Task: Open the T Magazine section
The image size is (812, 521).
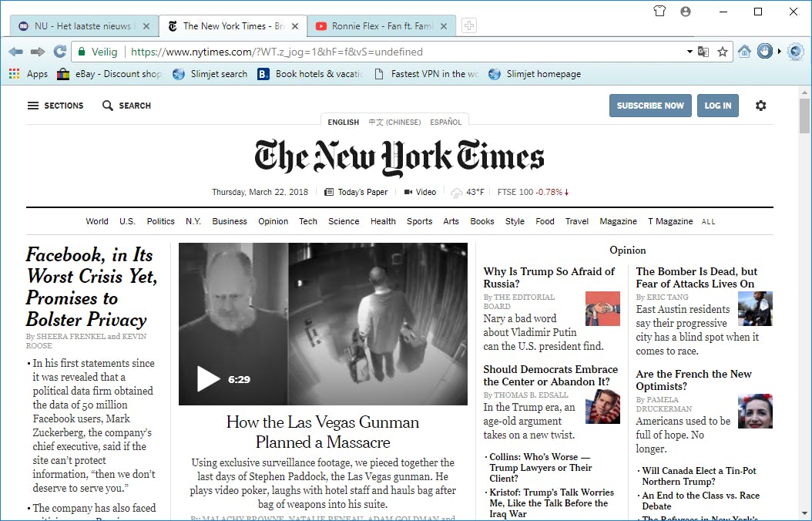Action: click(x=670, y=221)
